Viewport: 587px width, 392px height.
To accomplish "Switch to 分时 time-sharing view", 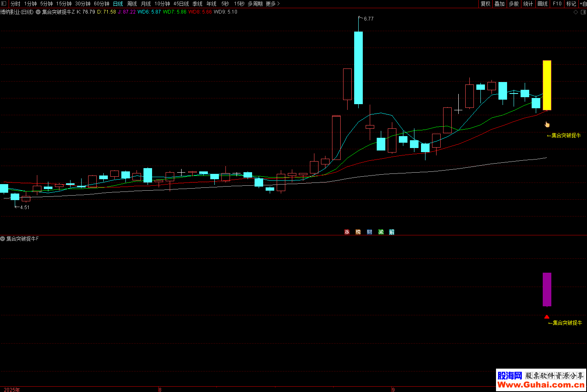I will 15,4.
